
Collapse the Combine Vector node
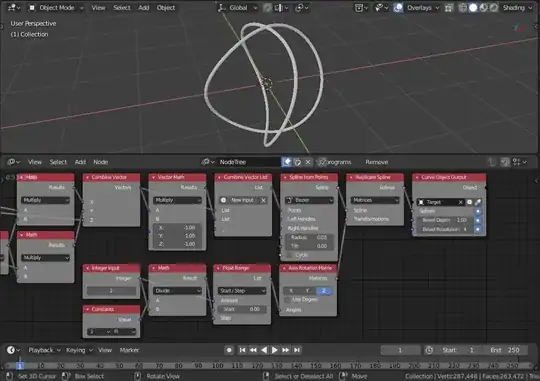click(87, 177)
